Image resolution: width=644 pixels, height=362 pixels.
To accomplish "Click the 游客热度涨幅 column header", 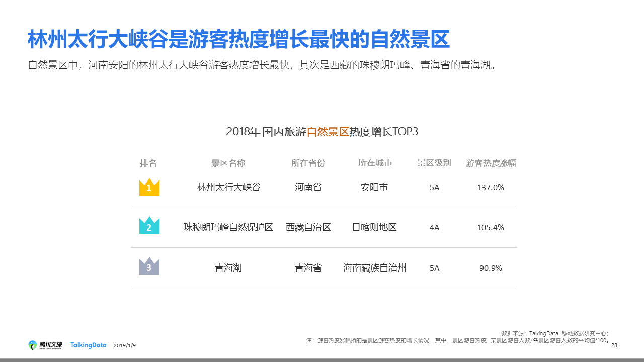I will click(x=491, y=163).
